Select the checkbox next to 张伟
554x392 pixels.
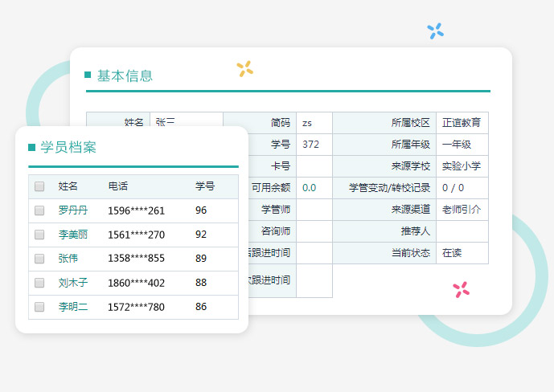point(39,259)
